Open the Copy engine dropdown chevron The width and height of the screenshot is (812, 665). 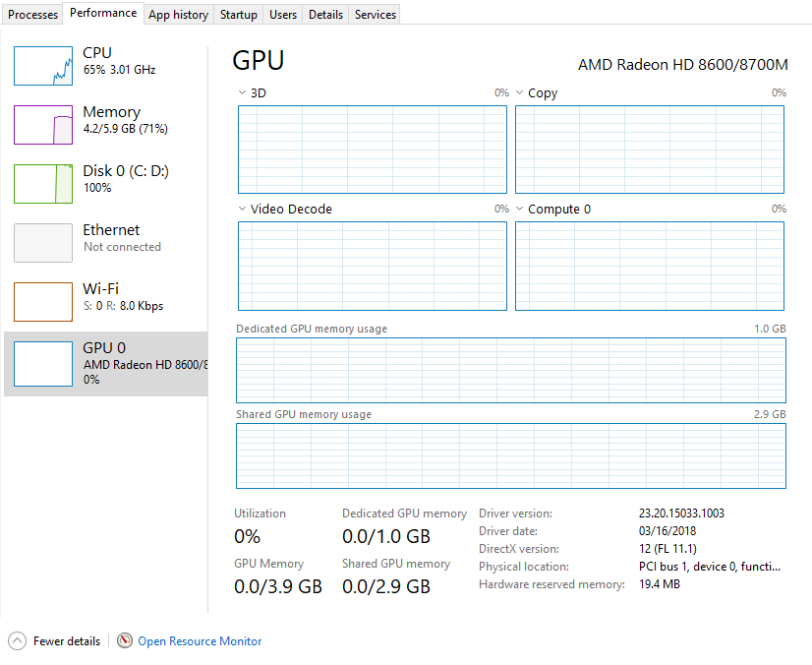coord(519,92)
